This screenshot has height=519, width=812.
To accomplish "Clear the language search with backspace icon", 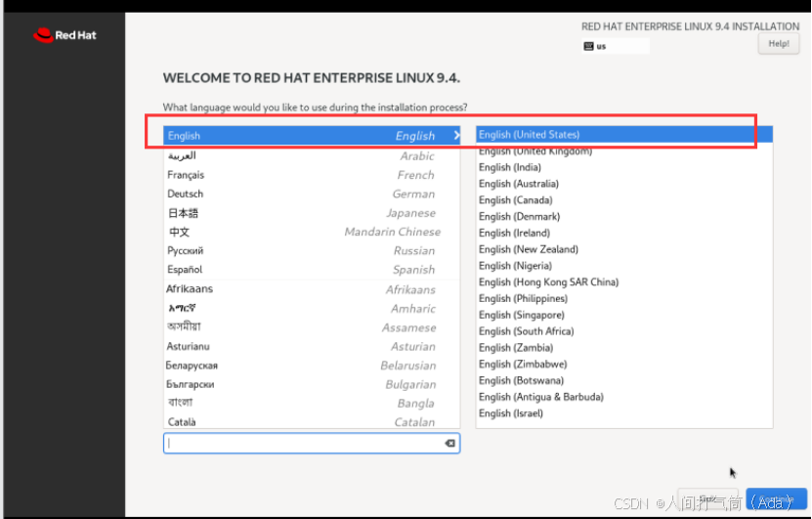I will pos(450,443).
